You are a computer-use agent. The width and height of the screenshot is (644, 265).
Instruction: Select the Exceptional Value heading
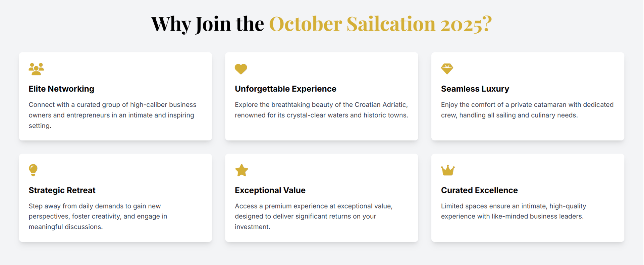270,190
